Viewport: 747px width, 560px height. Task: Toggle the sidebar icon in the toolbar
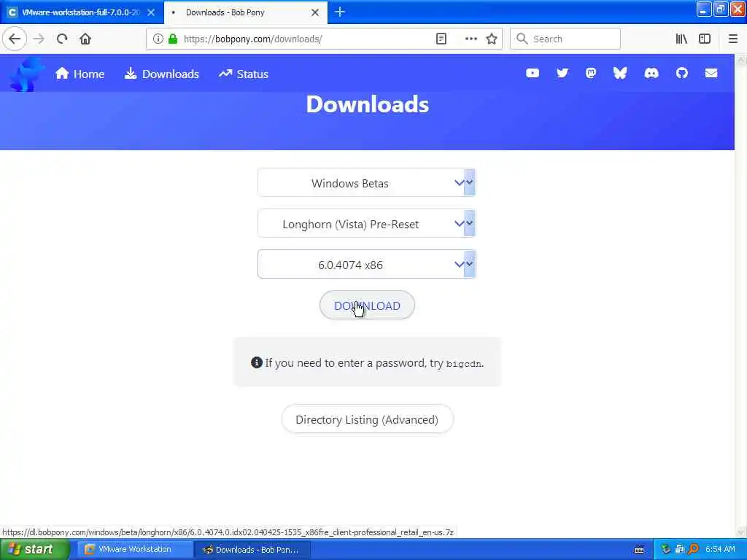tap(705, 39)
